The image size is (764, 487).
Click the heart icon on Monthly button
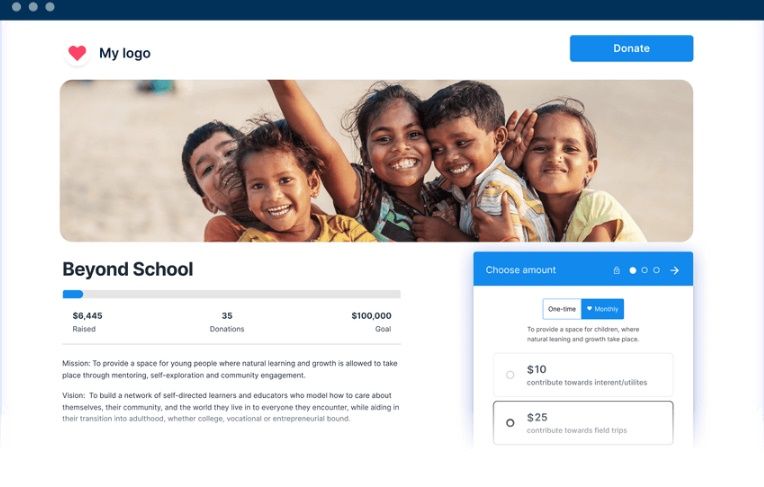point(589,309)
